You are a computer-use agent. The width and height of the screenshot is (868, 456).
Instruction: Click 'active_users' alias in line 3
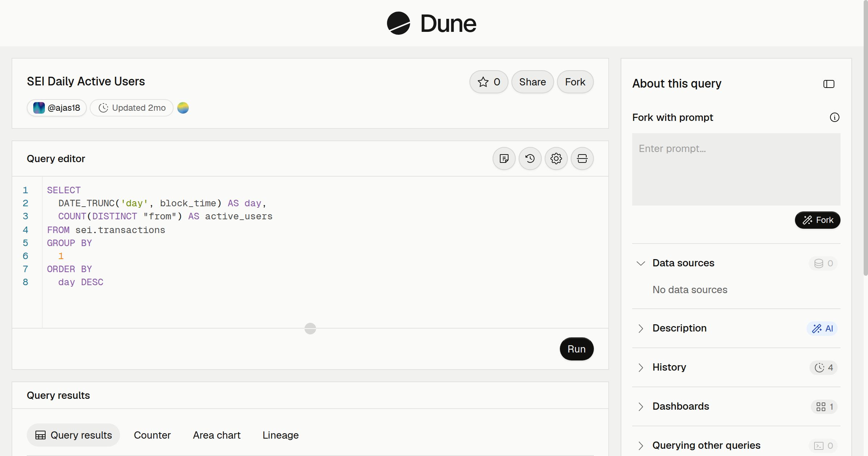(x=239, y=216)
